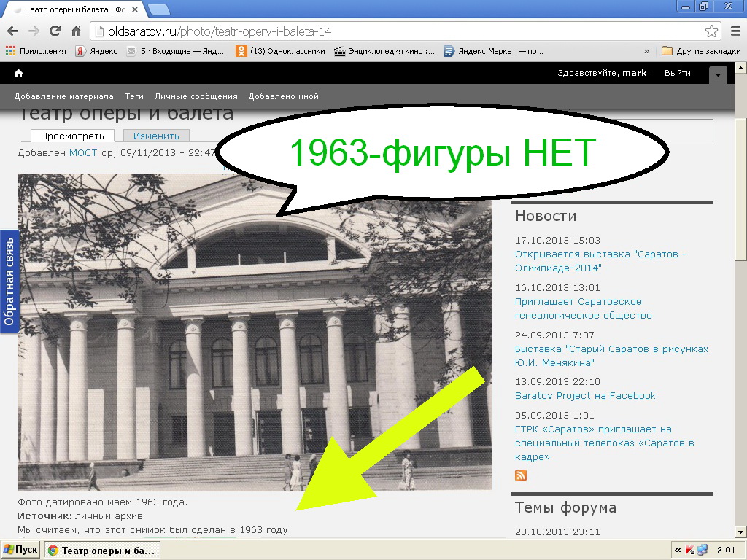Image resolution: width=747 pixels, height=560 pixels.
Task: Select the Просмотреть tab
Action: [72, 136]
